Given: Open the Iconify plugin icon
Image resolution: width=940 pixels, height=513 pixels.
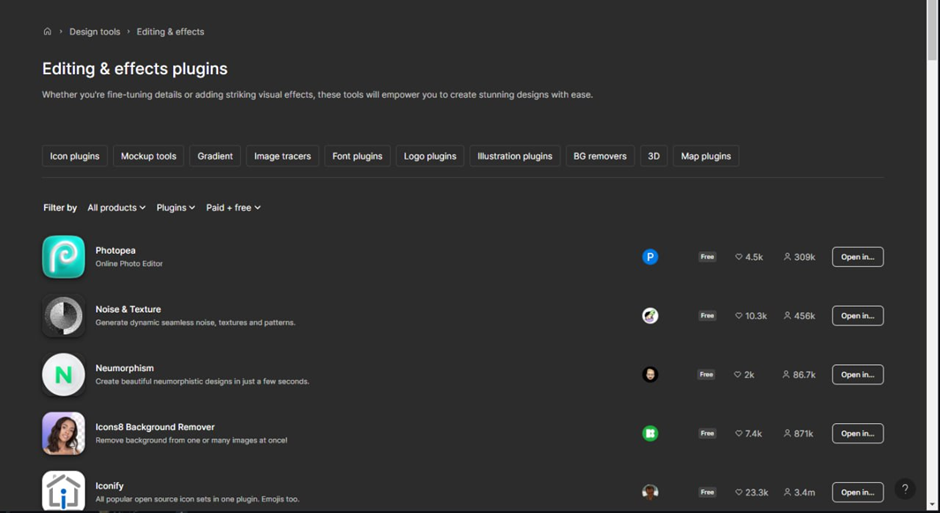Looking at the screenshot, I should (63, 491).
